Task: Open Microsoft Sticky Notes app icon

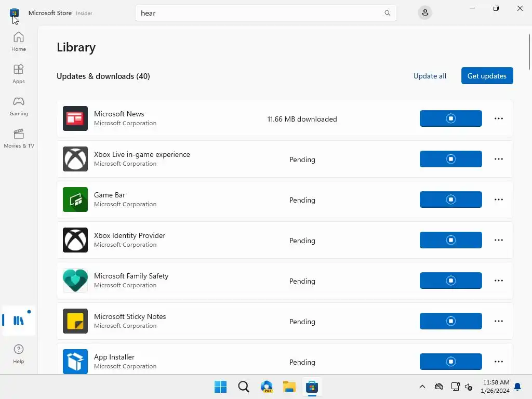Action: (x=75, y=321)
